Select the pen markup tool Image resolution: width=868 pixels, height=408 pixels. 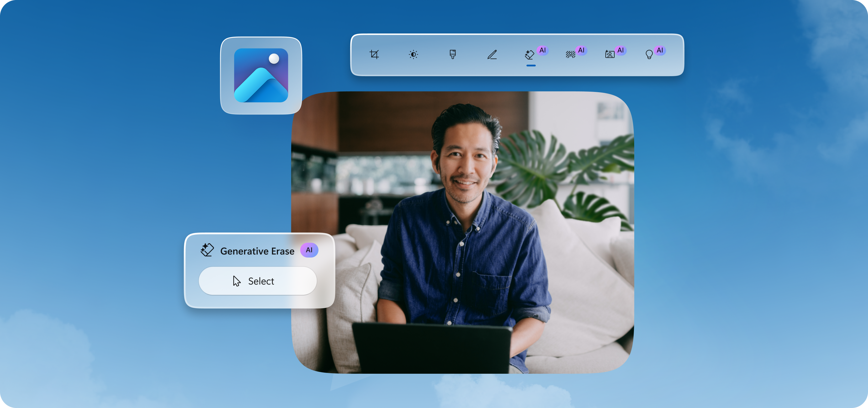point(492,54)
